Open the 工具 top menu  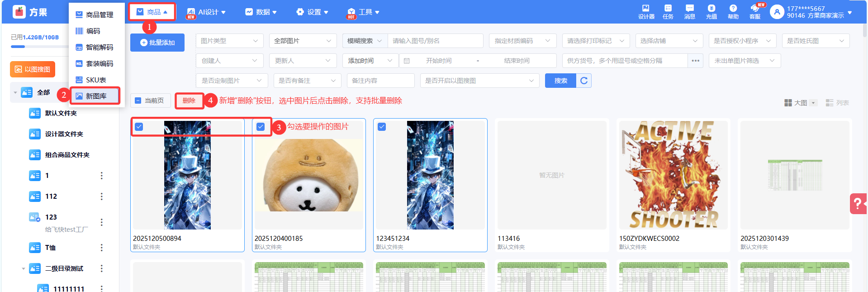coord(364,12)
